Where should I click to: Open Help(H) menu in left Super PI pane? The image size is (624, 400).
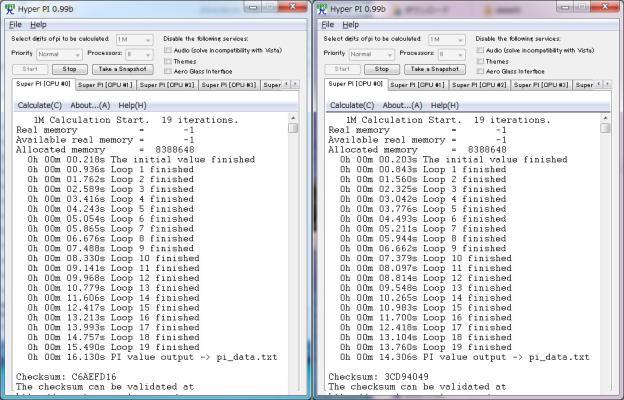pyautogui.click(x=133, y=105)
